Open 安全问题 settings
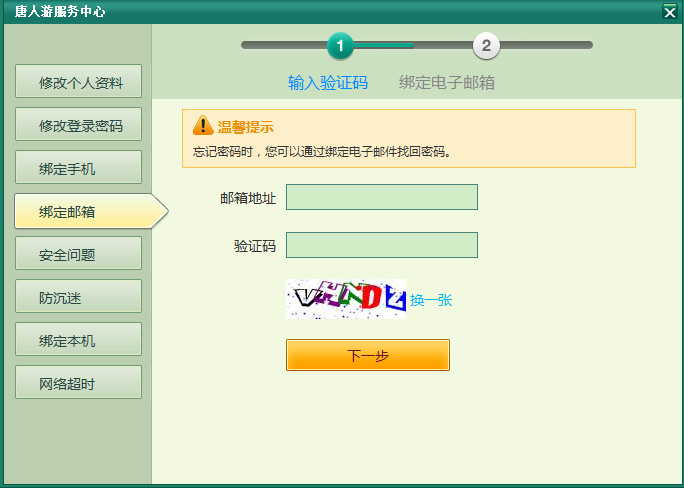This screenshot has width=684, height=488. point(78,254)
